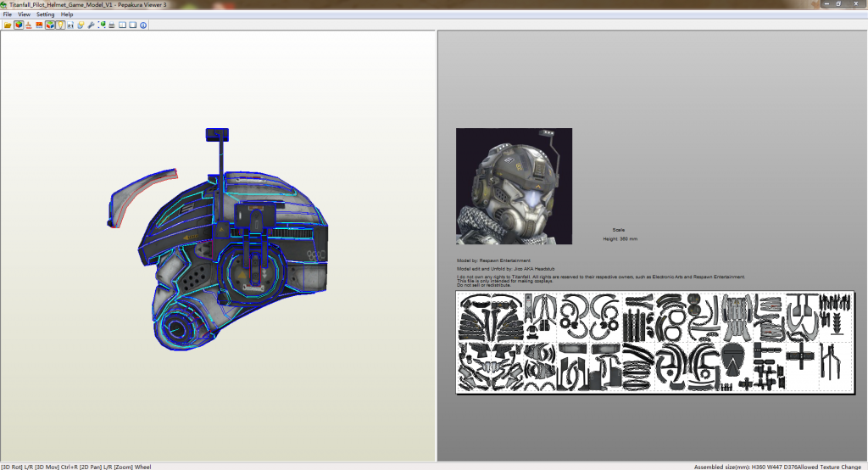Click the yellow note bubble toolbar icon
868x470 pixels.
pyautogui.click(x=81, y=25)
